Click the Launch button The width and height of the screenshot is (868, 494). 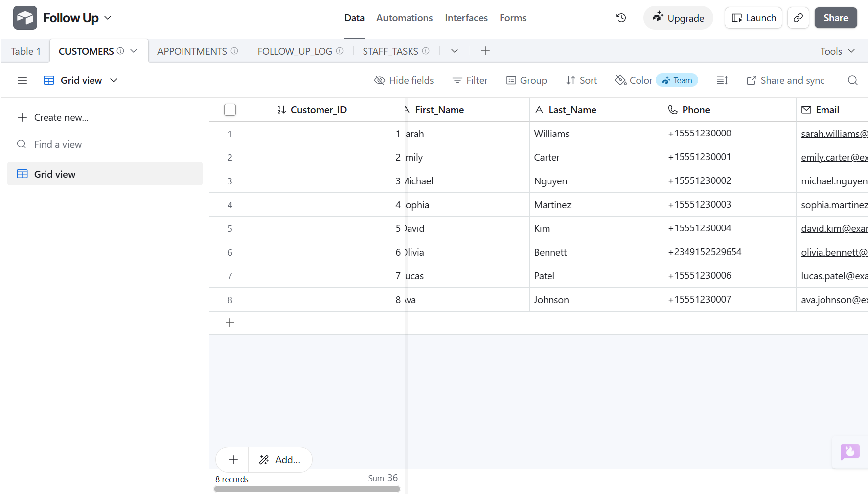754,18
